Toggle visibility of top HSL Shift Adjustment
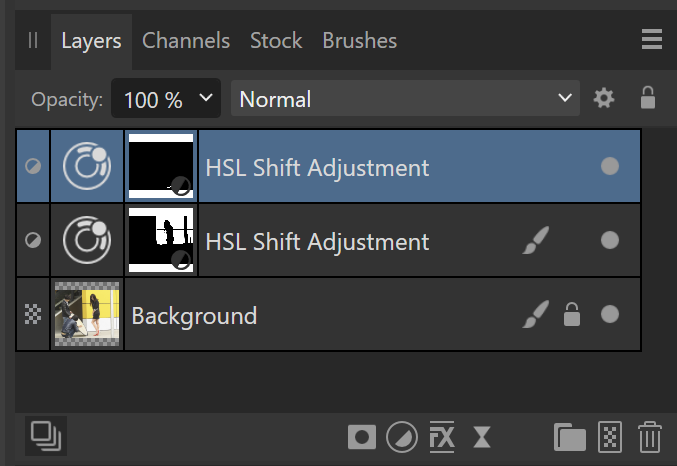 click(610, 166)
